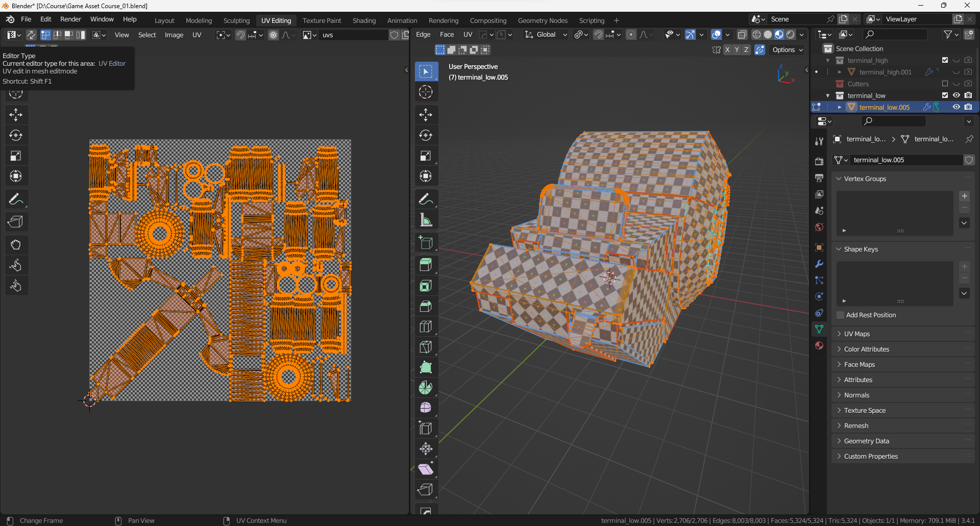Select the Rip Region tool in UV editor
The width and height of the screenshot is (980, 526).
pyautogui.click(x=16, y=222)
